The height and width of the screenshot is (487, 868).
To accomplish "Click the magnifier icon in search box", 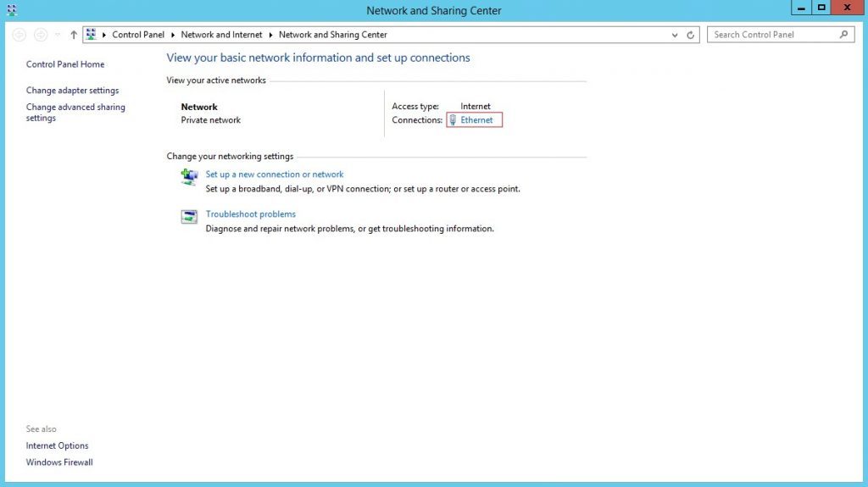I will pyautogui.click(x=843, y=35).
